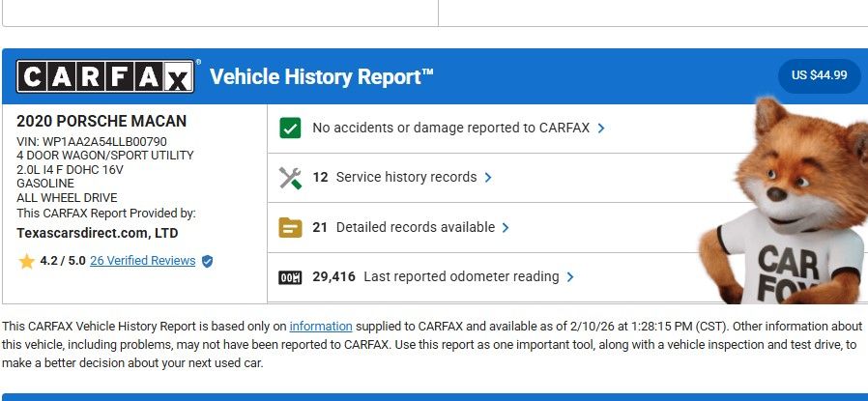Image resolution: width=868 pixels, height=401 pixels.
Task: Click the Vehicle History Report heading
Action: coord(322,76)
